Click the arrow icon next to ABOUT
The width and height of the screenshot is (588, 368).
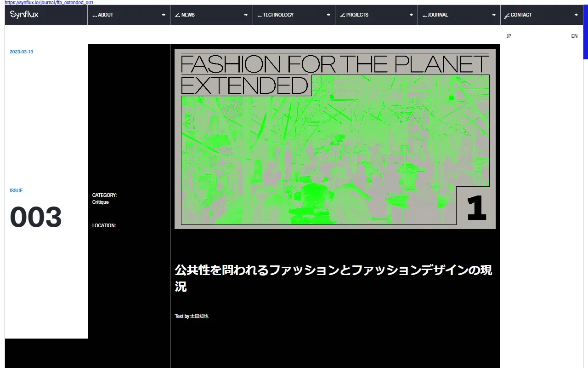point(164,15)
